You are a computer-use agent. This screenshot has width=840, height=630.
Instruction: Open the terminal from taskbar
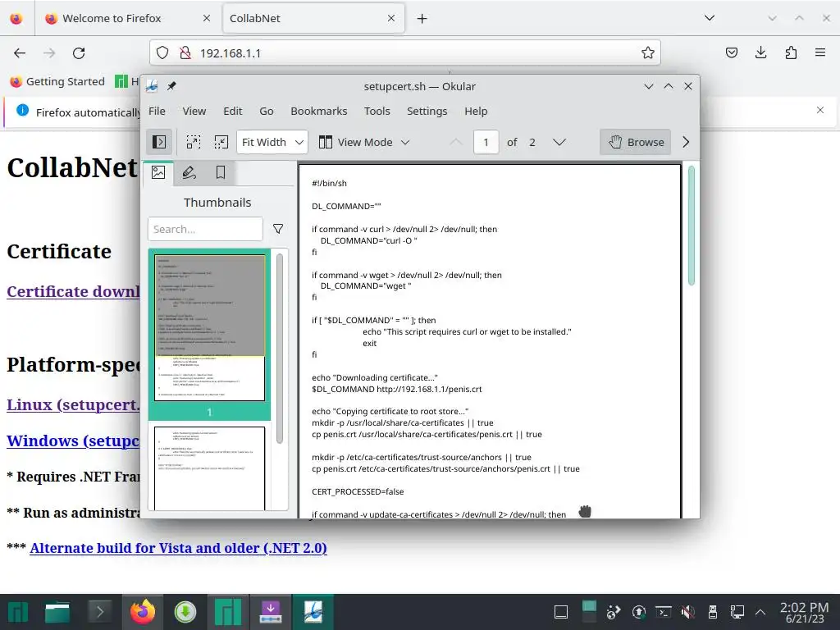99,612
